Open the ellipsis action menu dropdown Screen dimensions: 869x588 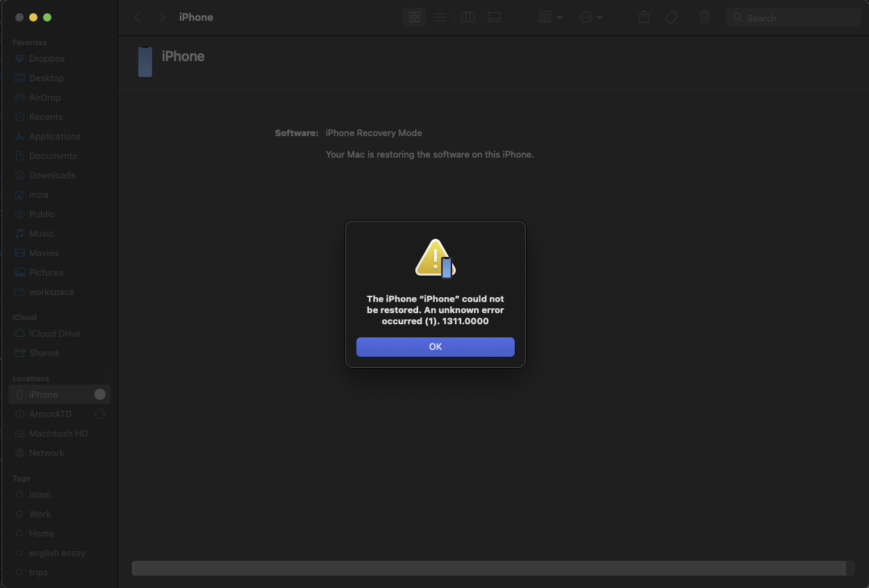point(590,17)
